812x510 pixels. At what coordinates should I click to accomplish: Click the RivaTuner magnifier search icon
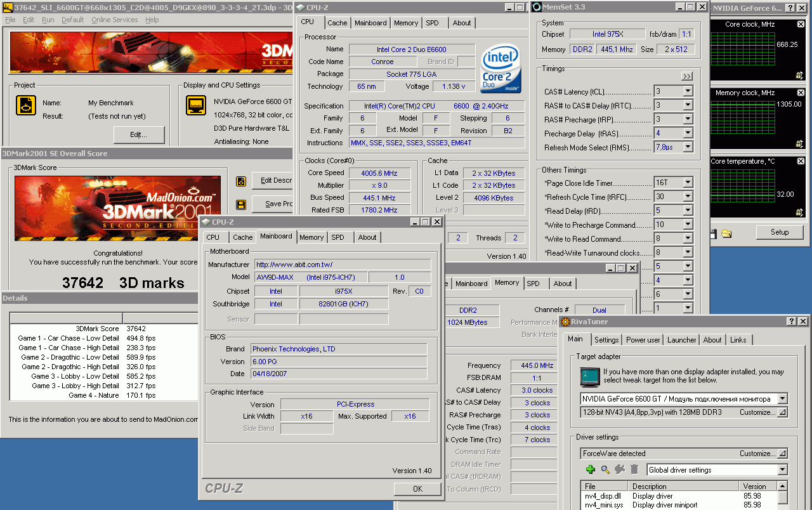(x=605, y=469)
